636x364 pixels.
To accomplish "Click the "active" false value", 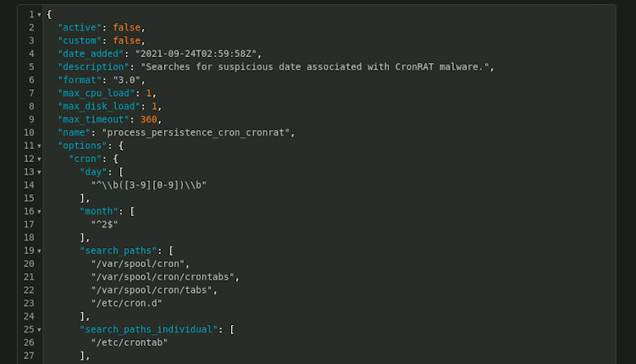I will click(x=127, y=27).
